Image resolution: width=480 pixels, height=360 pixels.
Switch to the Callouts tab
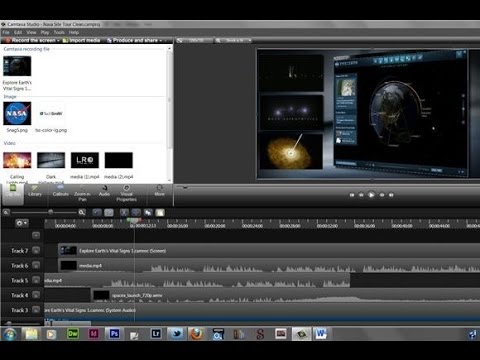click(60, 191)
